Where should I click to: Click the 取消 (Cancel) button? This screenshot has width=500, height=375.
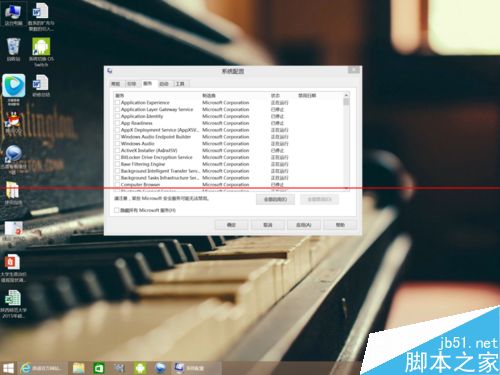(x=268, y=225)
